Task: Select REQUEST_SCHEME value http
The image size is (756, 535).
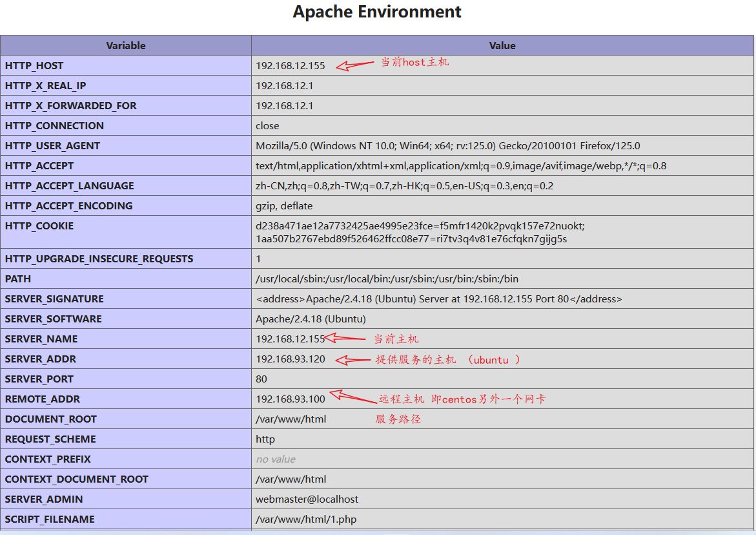Action: (x=265, y=439)
